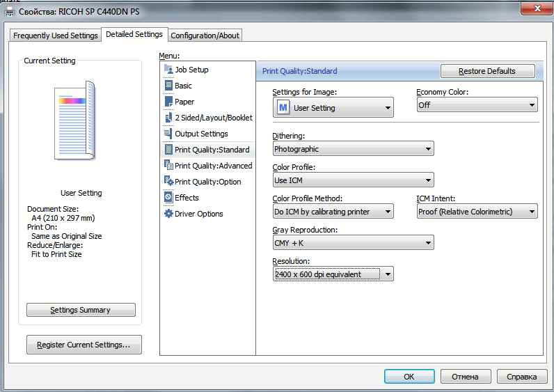Click the A4 (210 x 297 mm) text
Image resolution: width=554 pixels, height=392 pixels.
tap(63, 218)
